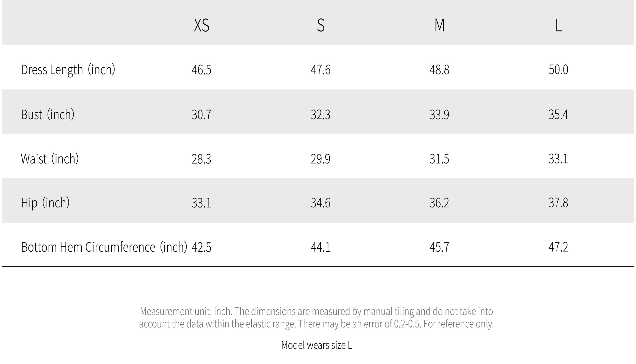The height and width of the screenshot is (364, 636).
Task: Select the 34.6 hip value for S
Action: tap(321, 203)
